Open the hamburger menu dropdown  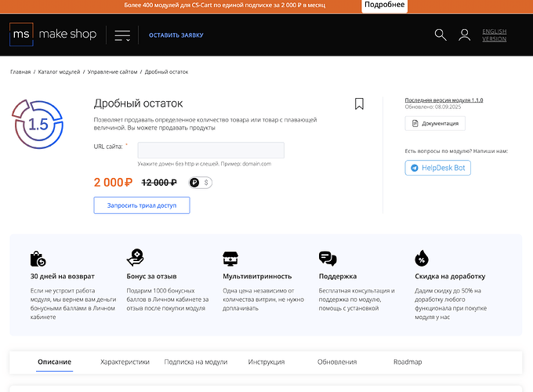(x=122, y=35)
